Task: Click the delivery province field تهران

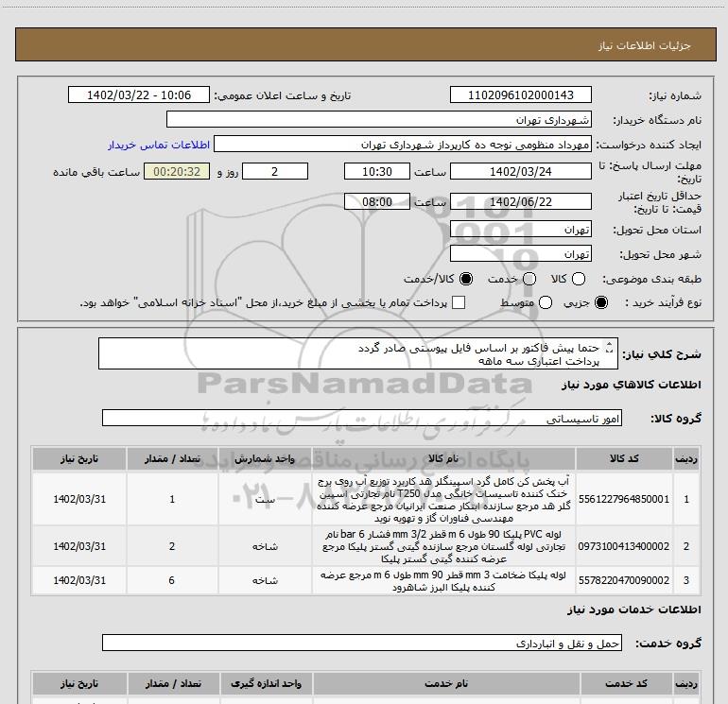Action: [520, 230]
